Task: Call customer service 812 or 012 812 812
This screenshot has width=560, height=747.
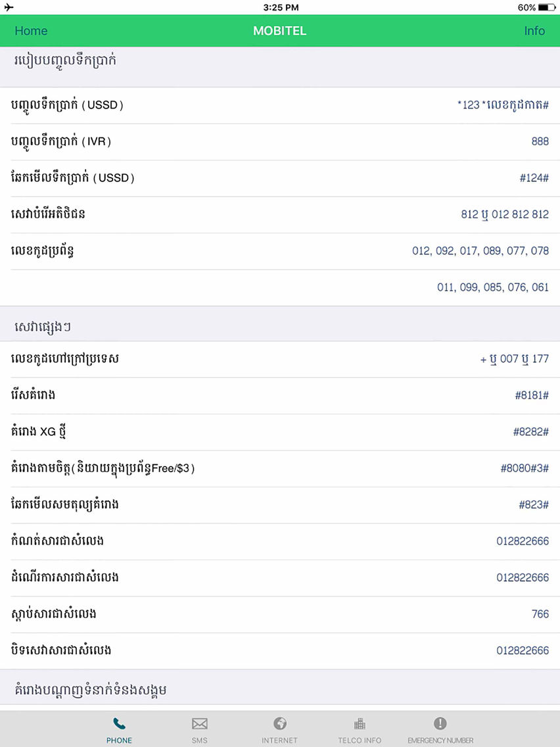Action: (505, 214)
